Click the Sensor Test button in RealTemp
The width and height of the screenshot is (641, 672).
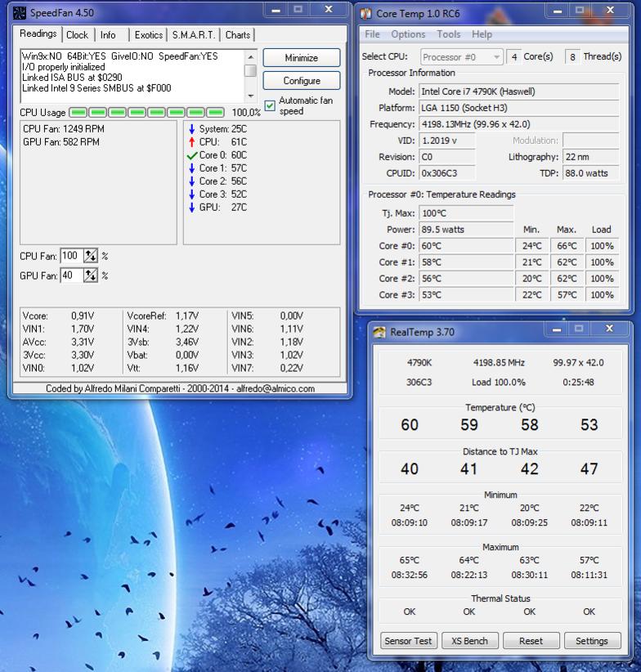(408, 641)
